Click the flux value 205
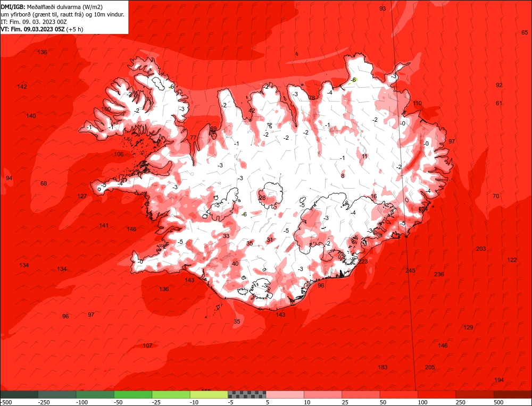The height and width of the screenshot is (406, 532). (x=430, y=367)
